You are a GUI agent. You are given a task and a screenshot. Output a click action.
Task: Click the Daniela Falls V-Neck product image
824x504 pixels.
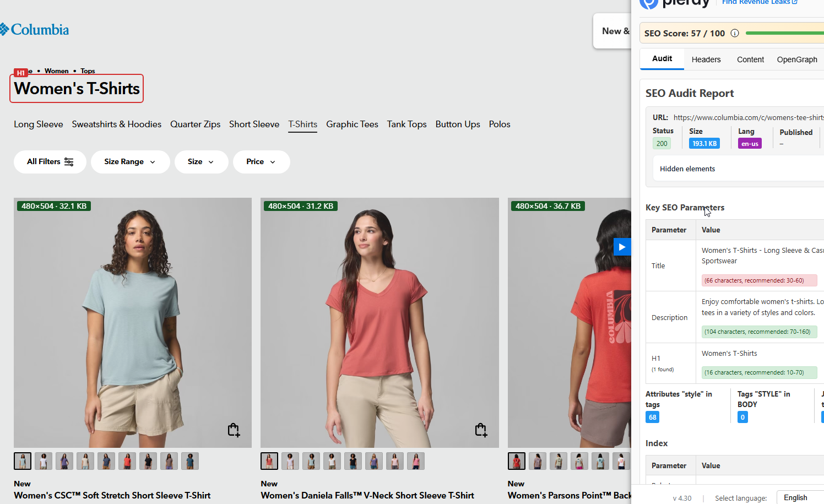coord(380,323)
